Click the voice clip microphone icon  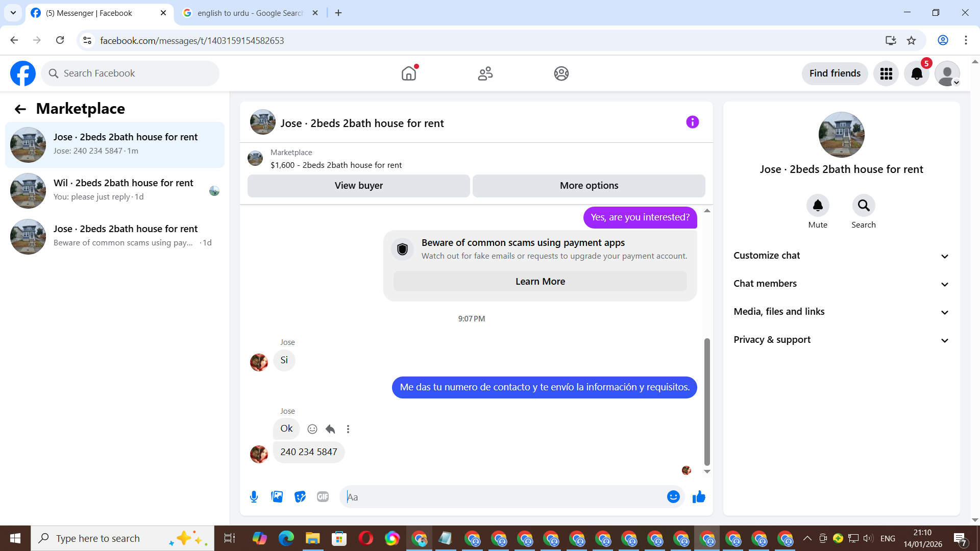point(254,496)
